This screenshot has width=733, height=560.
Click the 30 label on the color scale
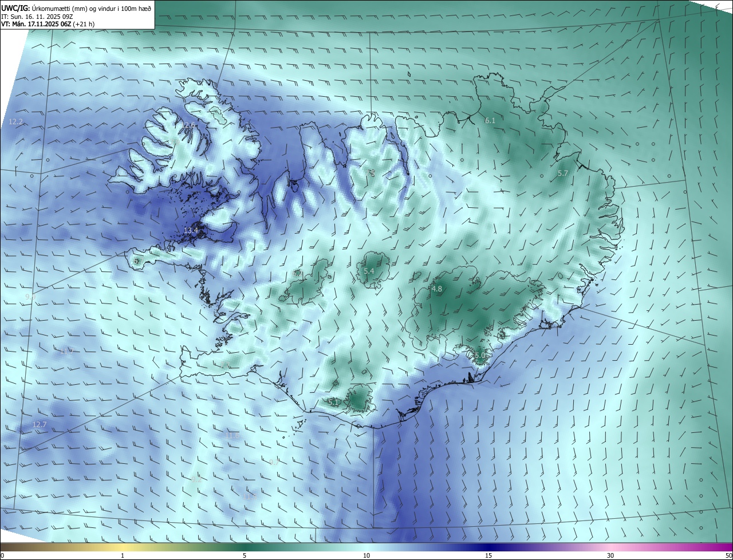point(610,555)
